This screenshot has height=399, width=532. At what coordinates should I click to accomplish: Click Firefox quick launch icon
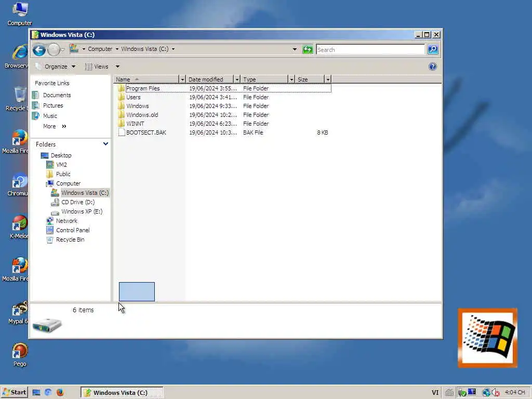coord(60,393)
